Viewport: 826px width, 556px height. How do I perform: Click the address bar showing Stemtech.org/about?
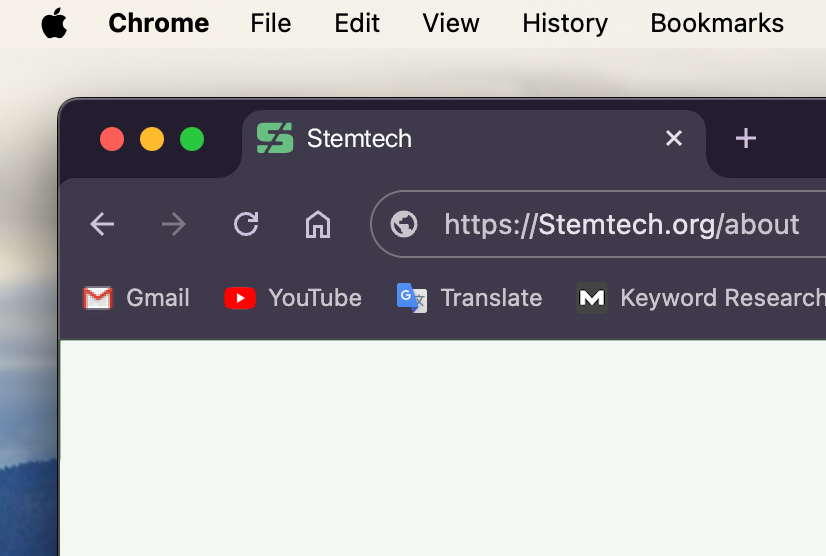pyautogui.click(x=620, y=224)
